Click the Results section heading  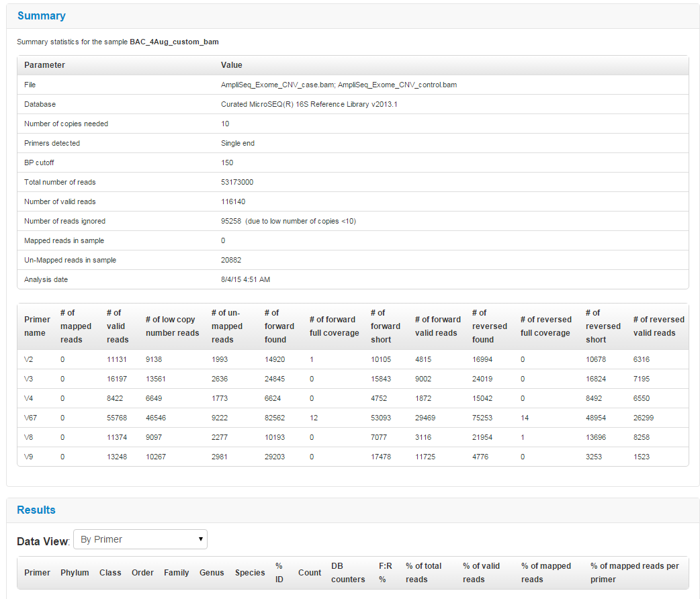(x=36, y=510)
